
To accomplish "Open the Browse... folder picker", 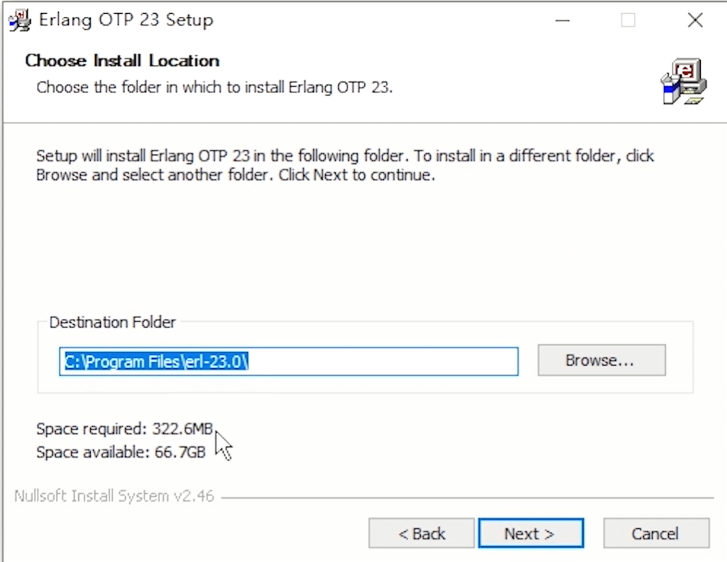I will click(601, 360).
